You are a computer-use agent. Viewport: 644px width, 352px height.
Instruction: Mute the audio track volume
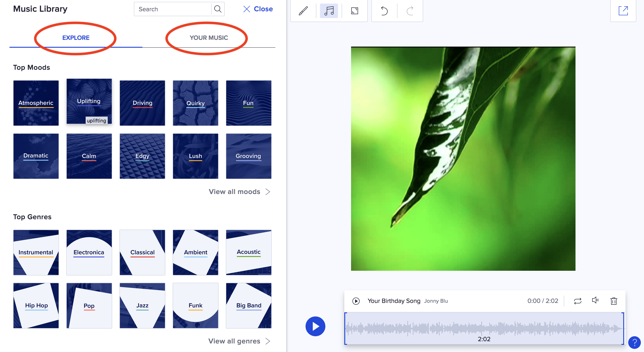coord(595,300)
